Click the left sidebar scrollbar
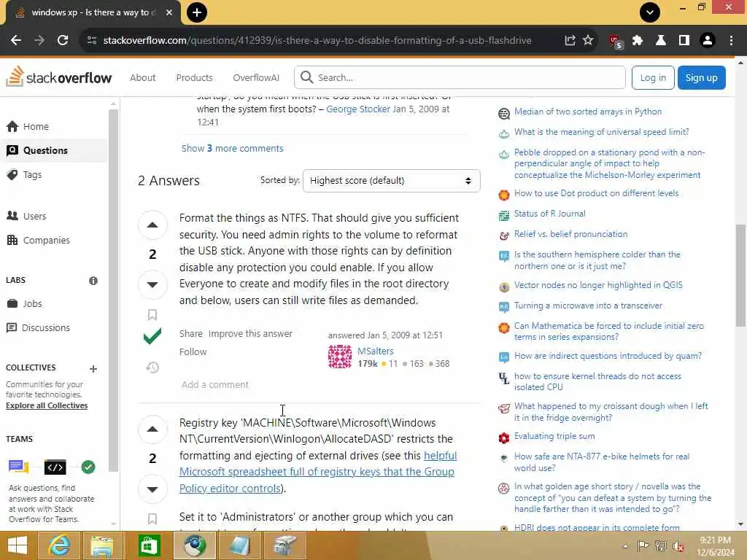 tap(113, 290)
